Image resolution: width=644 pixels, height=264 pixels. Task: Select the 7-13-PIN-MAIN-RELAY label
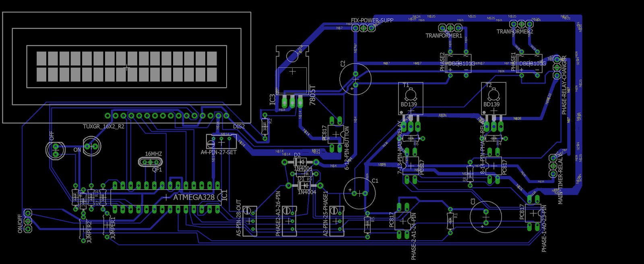pos(400,147)
